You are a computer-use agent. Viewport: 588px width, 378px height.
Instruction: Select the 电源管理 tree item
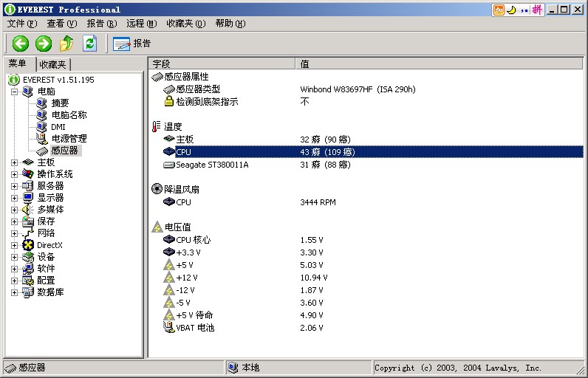pyautogui.click(x=69, y=139)
